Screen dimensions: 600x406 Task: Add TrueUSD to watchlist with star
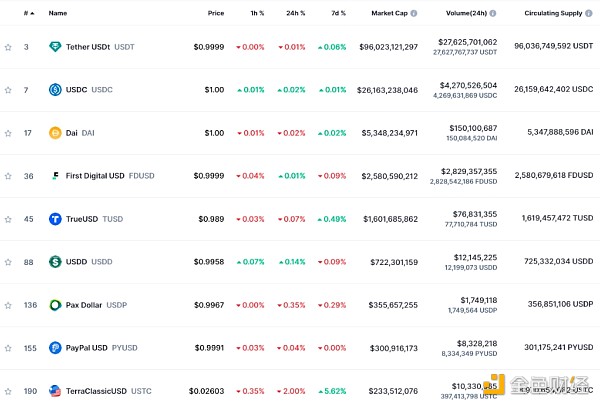(x=8, y=219)
